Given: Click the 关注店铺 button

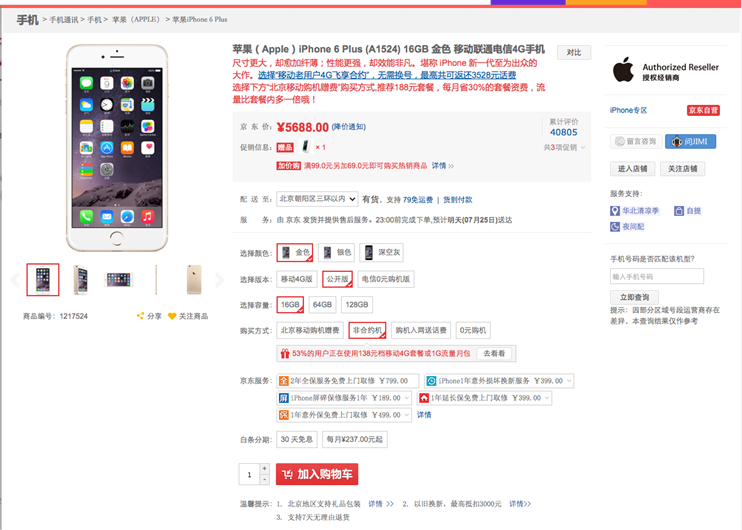Looking at the screenshot, I should point(682,169).
